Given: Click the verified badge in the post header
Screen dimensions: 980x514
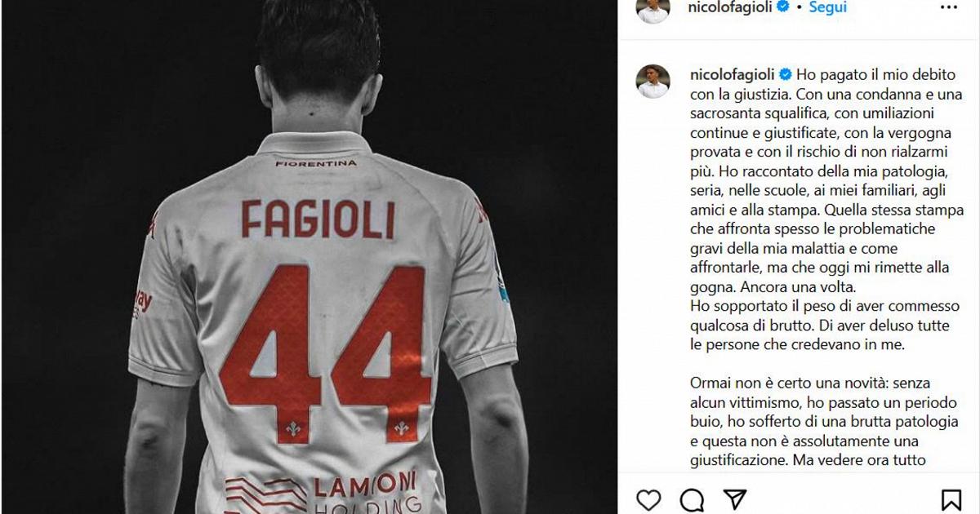Looking at the screenshot, I should [x=783, y=7].
